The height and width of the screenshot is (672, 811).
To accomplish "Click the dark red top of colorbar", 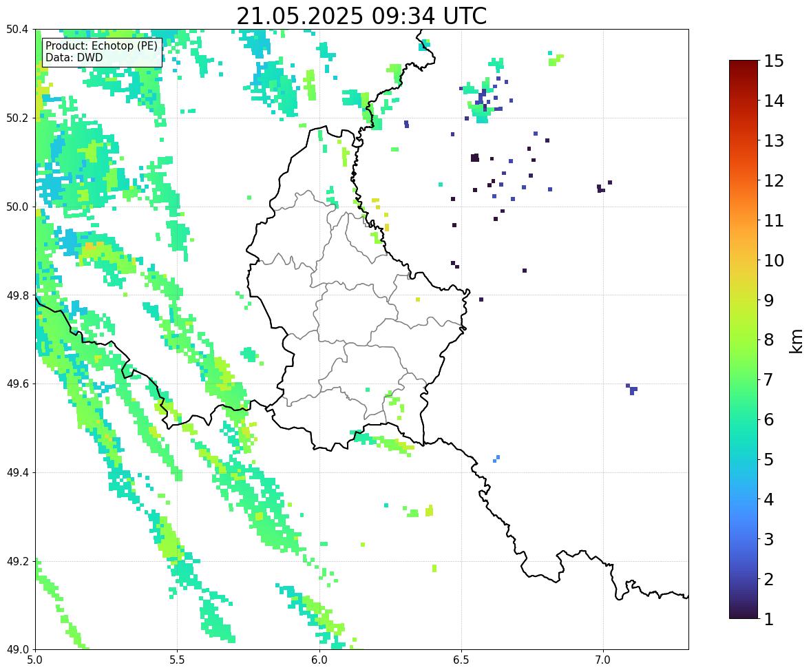I will tap(744, 65).
